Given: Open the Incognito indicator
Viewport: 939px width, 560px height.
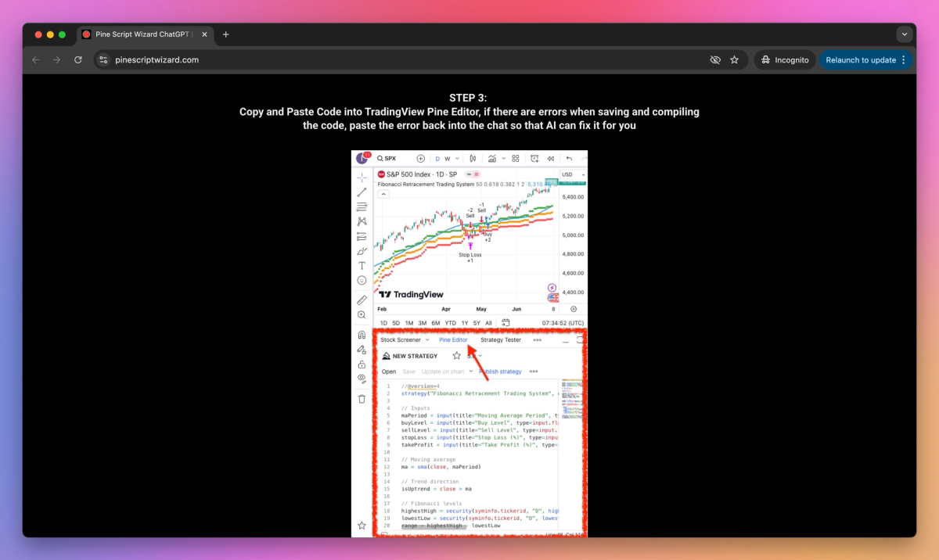Looking at the screenshot, I should [x=785, y=59].
